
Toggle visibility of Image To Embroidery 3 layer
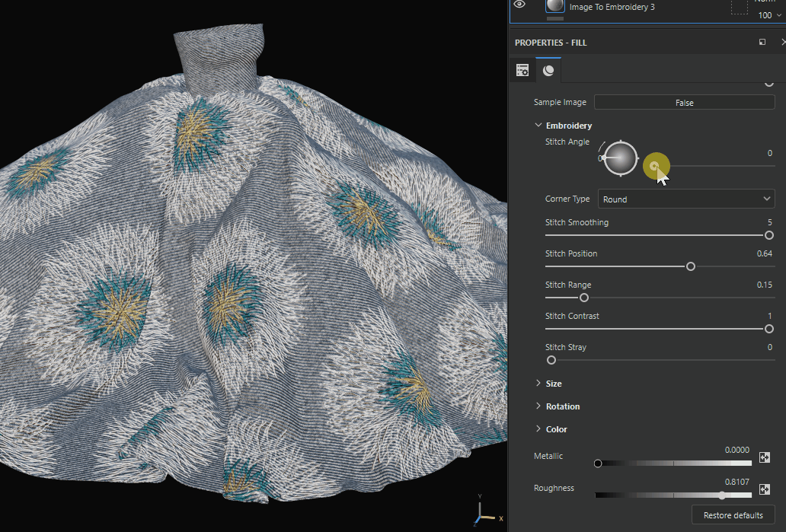click(519, 5)
